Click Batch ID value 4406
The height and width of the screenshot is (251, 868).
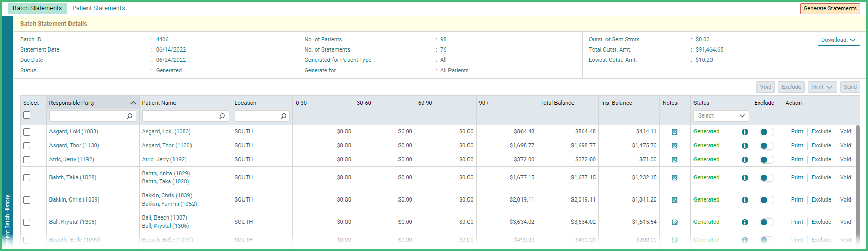tap(162, 39)
